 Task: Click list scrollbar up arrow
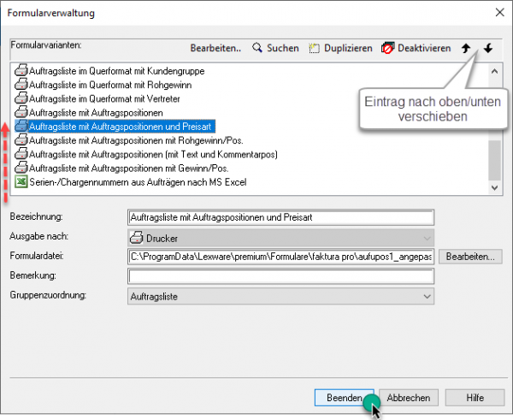(x=494, y=71)
